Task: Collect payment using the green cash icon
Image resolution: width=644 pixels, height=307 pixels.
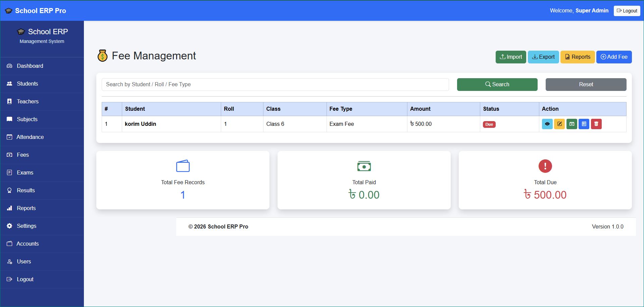Action: (572, 124)
